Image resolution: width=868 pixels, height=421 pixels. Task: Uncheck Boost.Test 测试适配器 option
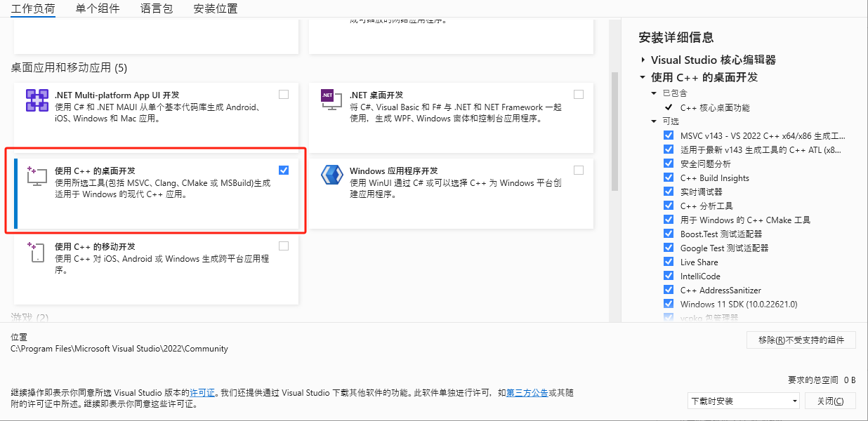click(669, 234)
